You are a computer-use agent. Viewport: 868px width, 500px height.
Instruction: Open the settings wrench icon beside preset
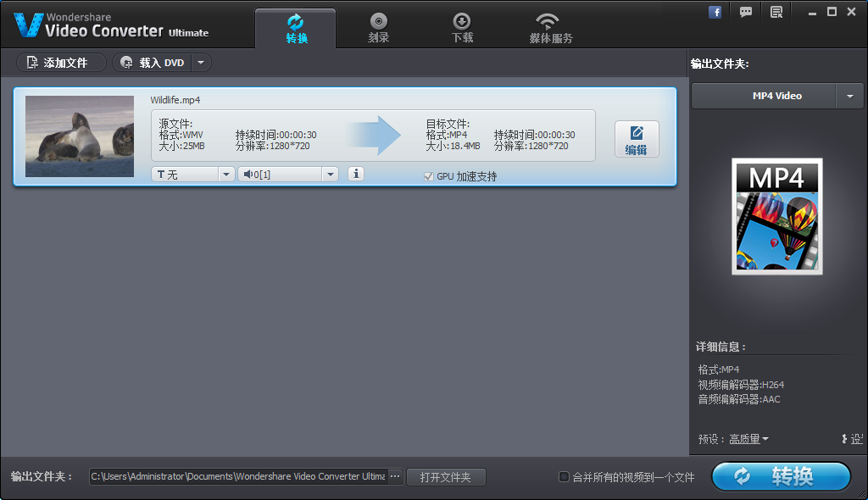844,439
